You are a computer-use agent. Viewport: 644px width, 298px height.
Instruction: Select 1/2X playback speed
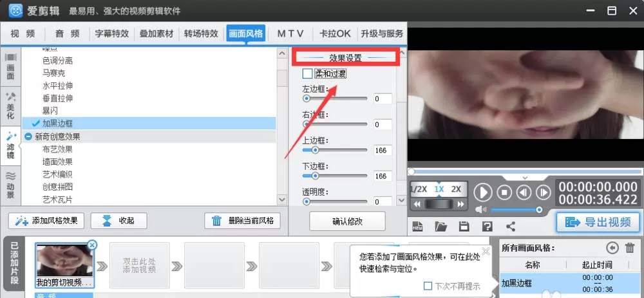tap(419, 189)
